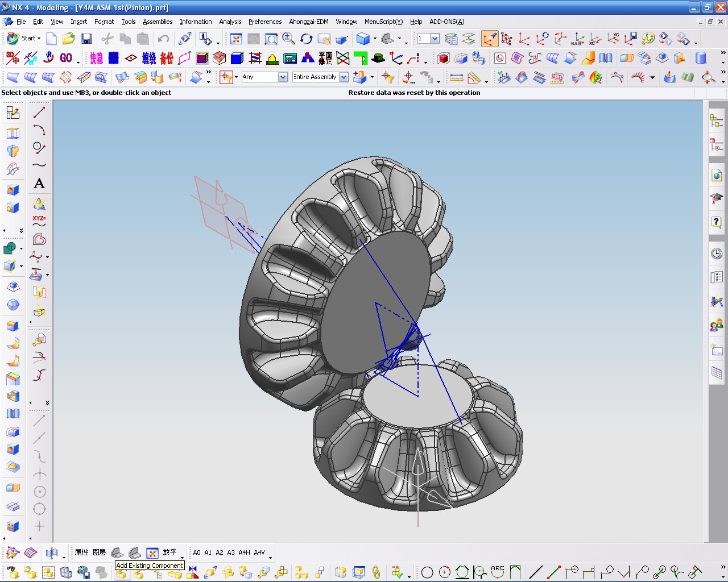Image resolution: width=728 pixels, height=582 pixels.
Task: Click the A4H view button
Action: click(245, 552)
